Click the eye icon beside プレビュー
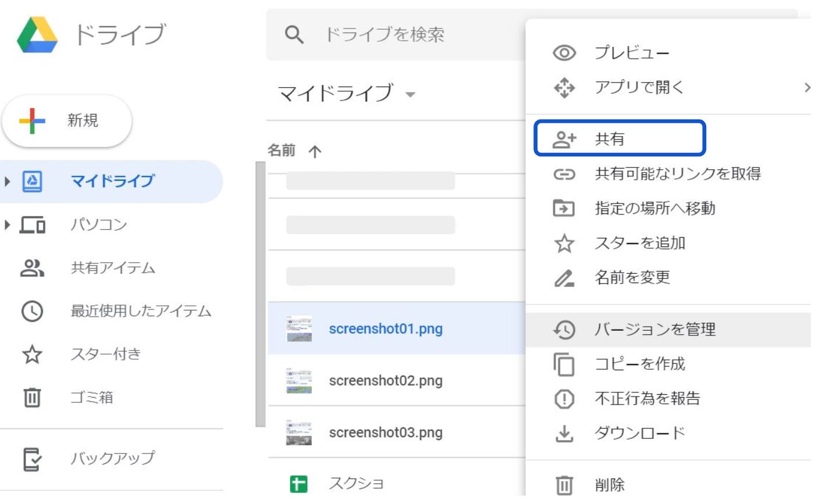840x504 pixels. [564, 53]
